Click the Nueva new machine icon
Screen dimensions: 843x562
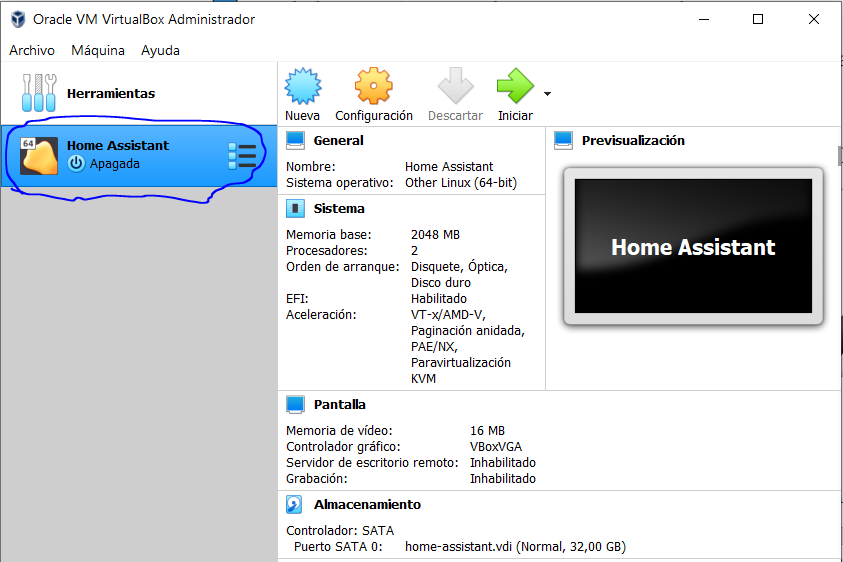tap(302, 88)
